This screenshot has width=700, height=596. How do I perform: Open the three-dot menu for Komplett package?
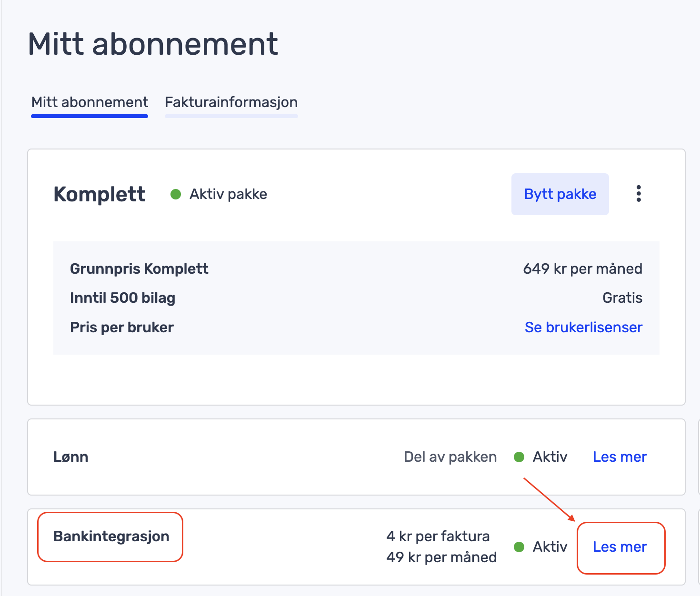tap(639, 194)
